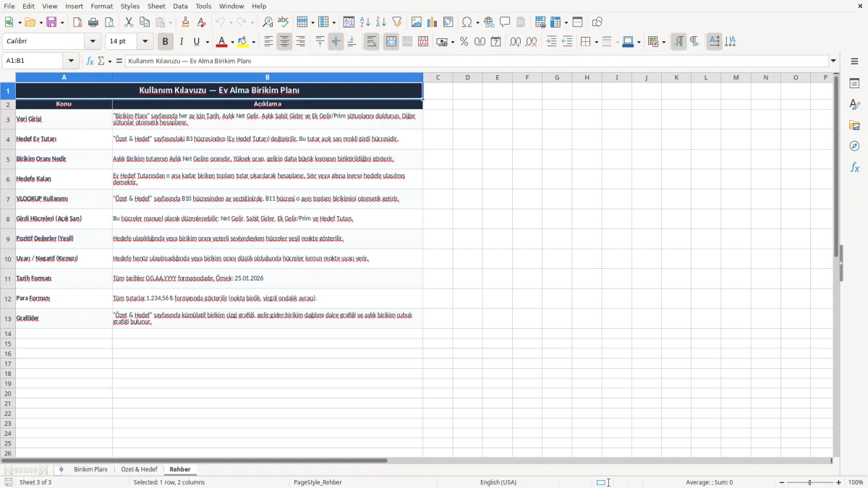Expand the font color dropdown arrow
The width and height of the screenshot is (868, 488).
tap(231, 42)
